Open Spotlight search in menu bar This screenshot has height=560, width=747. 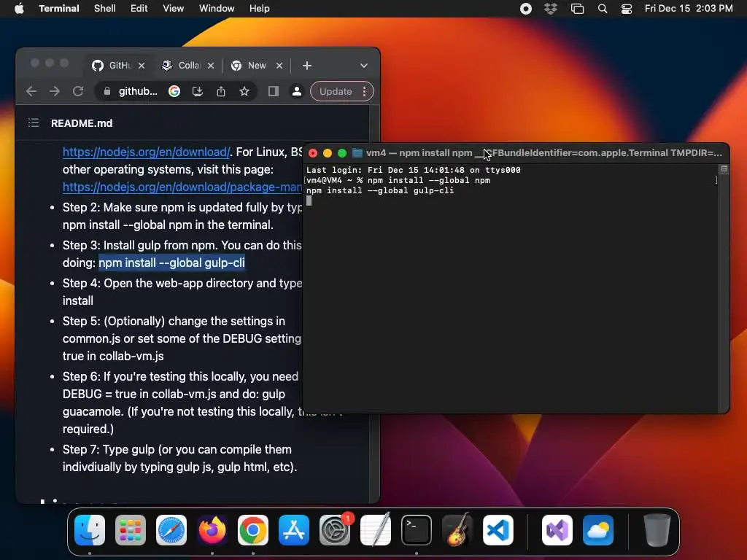coord(603,9)
